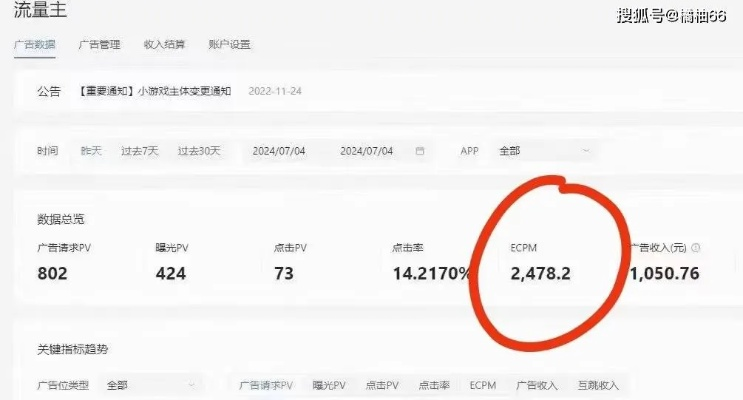Screen dimensions: 743x400
Task: Select the ECPM trend tab
Action: click(x=483, y=385)
